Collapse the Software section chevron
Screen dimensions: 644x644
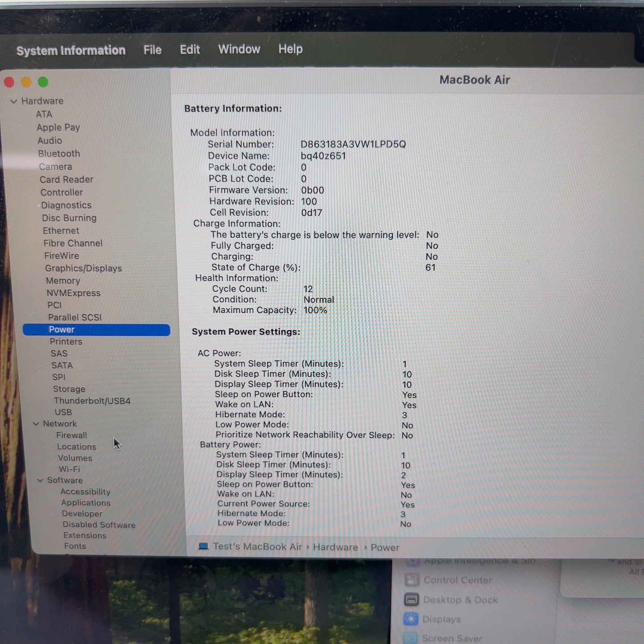tap(40, 480)
